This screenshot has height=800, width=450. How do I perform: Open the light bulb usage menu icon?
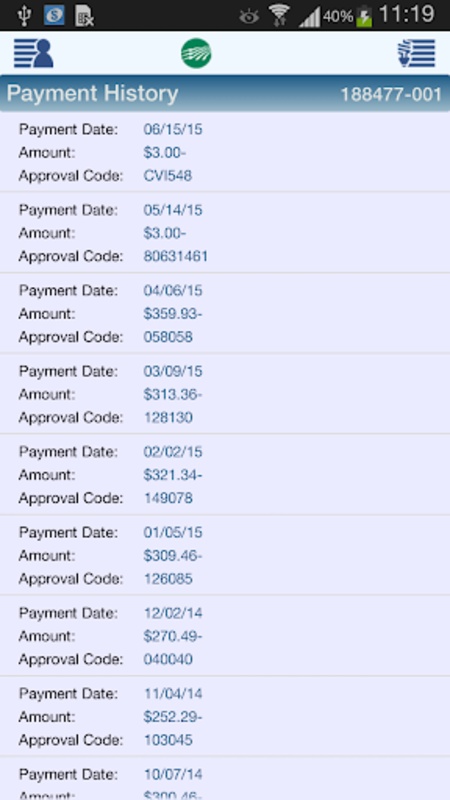(416, 53)
